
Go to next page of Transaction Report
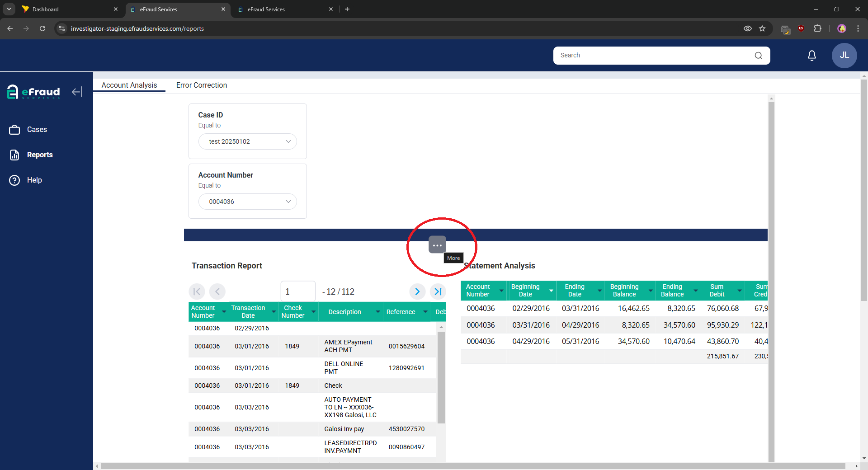[x=417, y=291]
